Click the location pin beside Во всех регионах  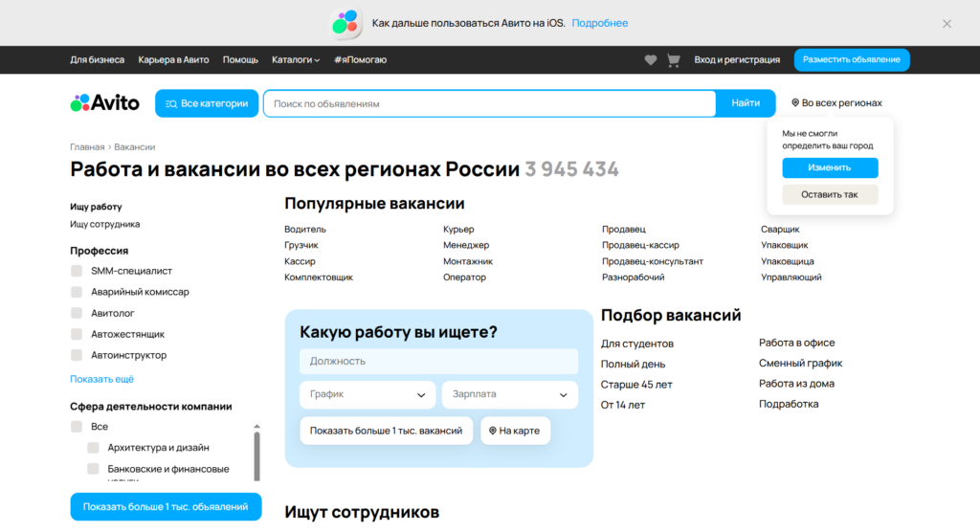[795, 103]
